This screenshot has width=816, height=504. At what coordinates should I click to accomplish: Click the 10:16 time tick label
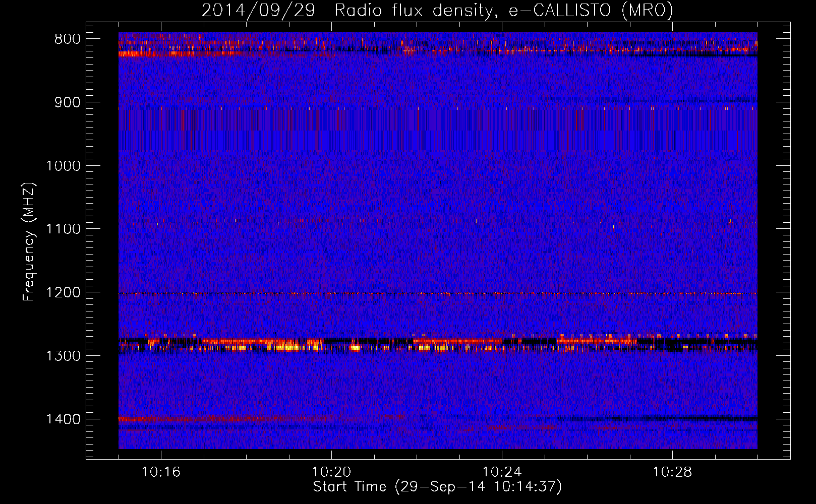(161, 472)
